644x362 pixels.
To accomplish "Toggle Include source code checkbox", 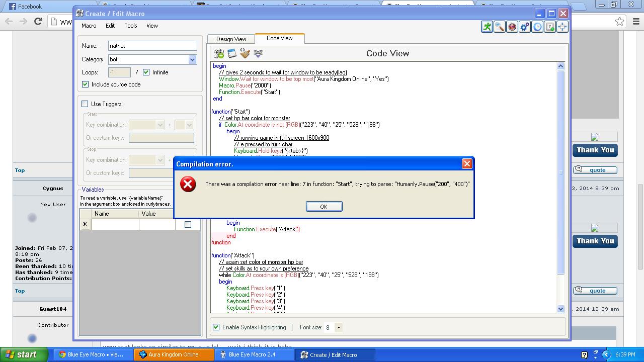I will click(x=85, y=84).
